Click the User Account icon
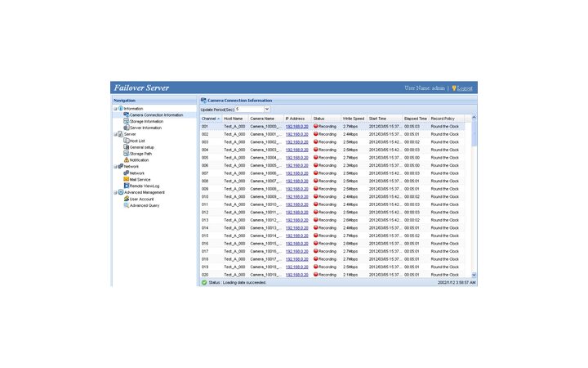Screen dimensions: 588x368 [x=126, y=199]
